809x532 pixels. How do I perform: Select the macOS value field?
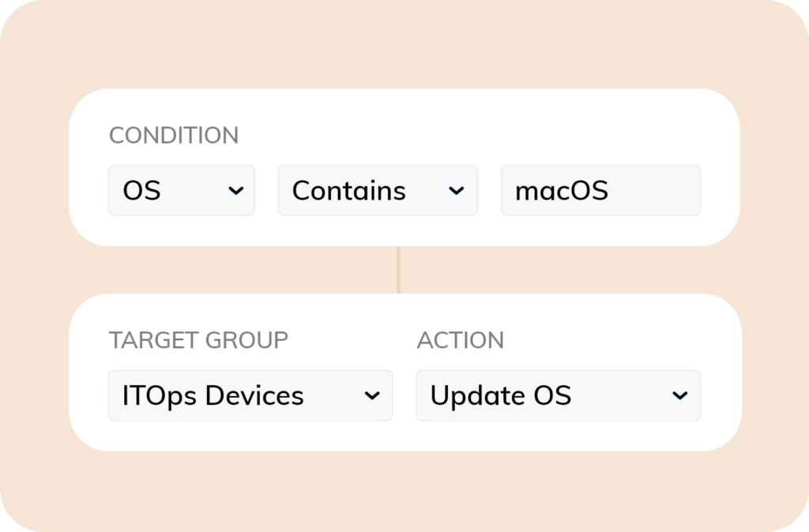[600, 190]
